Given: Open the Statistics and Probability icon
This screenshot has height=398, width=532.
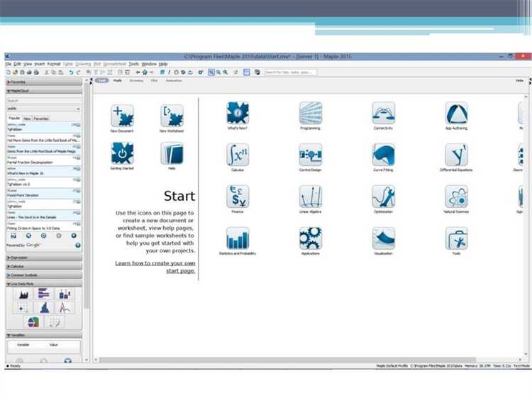Looking at the screenshot, I should (x=238, y=238).
